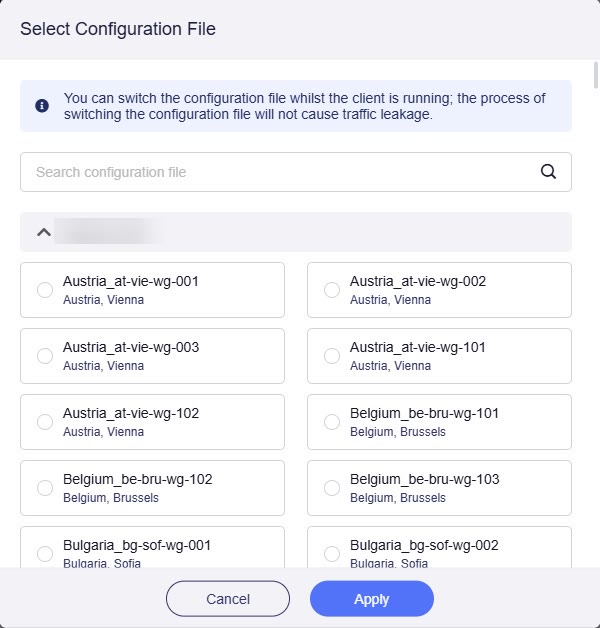This screenshot has height=628, width=600.
Task: Collapse the server group with the chevron arrow
Action: pos(44,232)
